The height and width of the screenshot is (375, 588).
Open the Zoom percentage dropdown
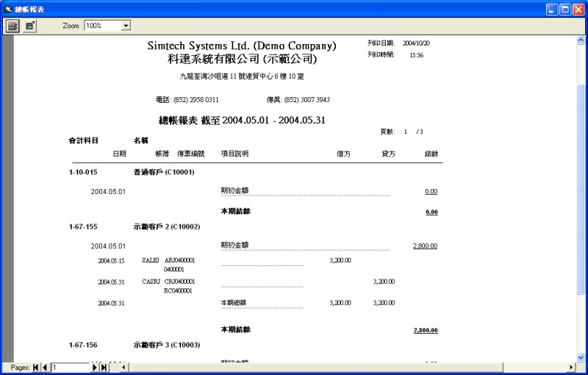[x=126, y=26]
